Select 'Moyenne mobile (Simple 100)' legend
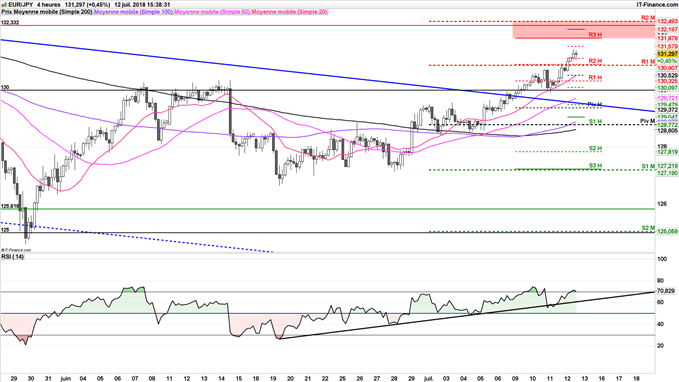Viewport: 679px width, 382px height. [x=133, y=12]
